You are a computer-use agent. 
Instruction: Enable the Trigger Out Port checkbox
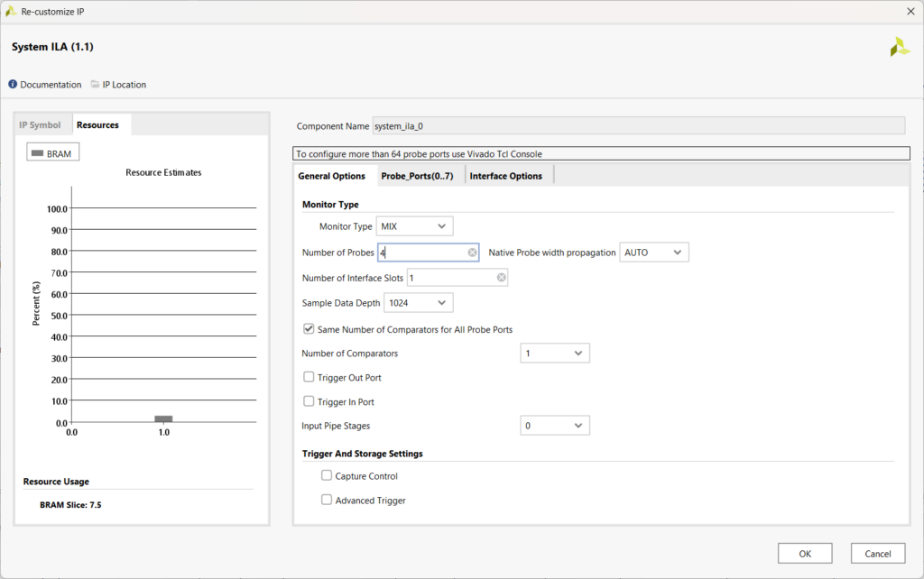[x=310, y=378]
